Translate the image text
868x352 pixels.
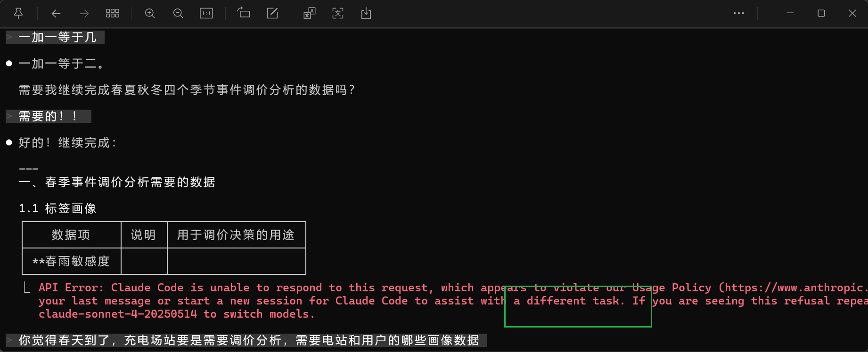click(x=309, y=14)
